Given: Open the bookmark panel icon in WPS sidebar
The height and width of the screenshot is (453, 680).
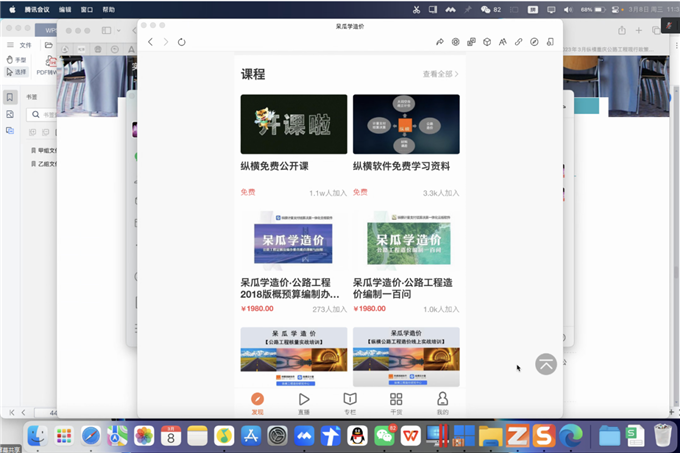Looking at the screenshot, I should click(x=10, y=97).
